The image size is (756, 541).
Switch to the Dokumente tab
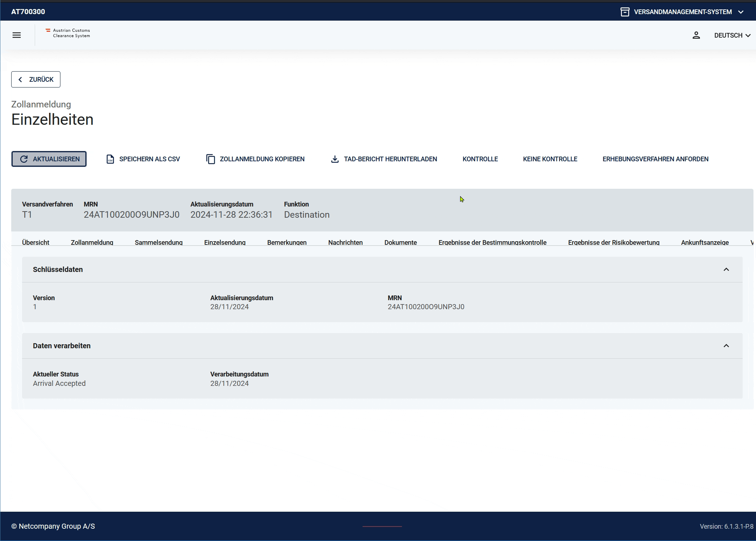tap(400, 242)
